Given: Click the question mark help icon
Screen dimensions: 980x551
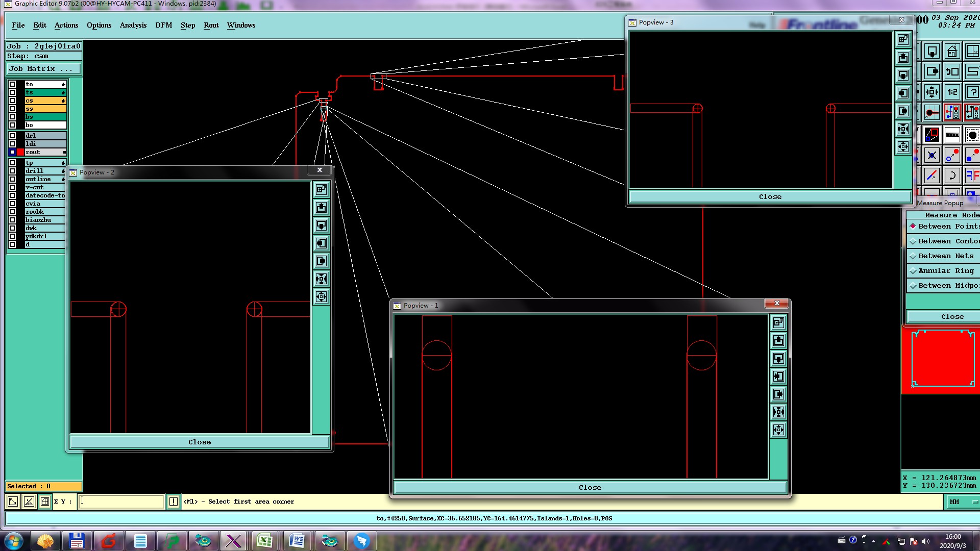Looking at the screenshot, I should coord(972,92).
